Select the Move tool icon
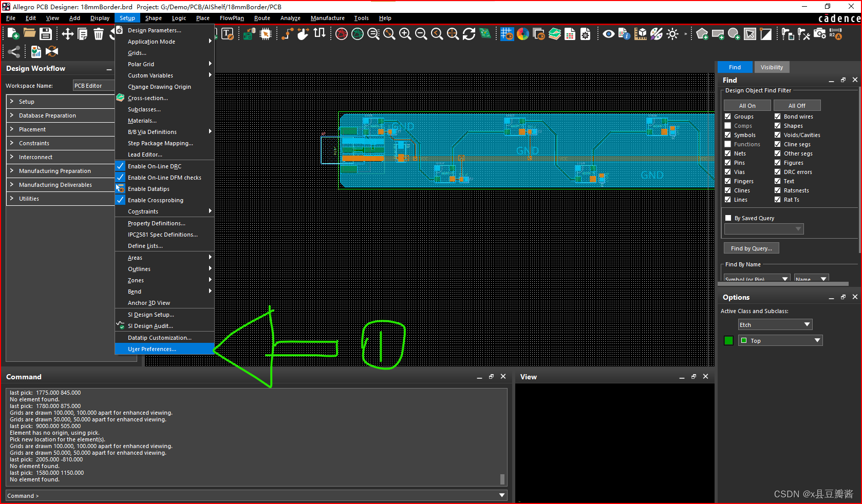The image size is (862, 504). click(x=67, y=34)
